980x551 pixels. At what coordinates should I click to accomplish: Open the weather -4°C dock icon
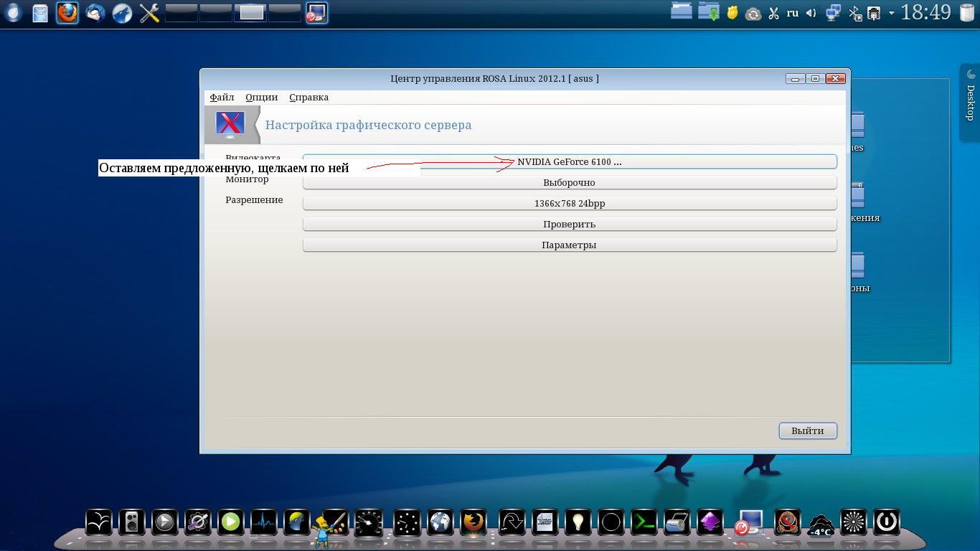coord(820,524)
